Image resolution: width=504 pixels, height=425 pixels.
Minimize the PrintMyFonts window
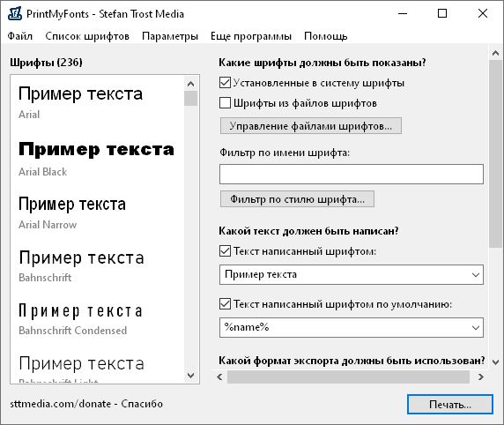pyautogui.click(x=403, y=13)
